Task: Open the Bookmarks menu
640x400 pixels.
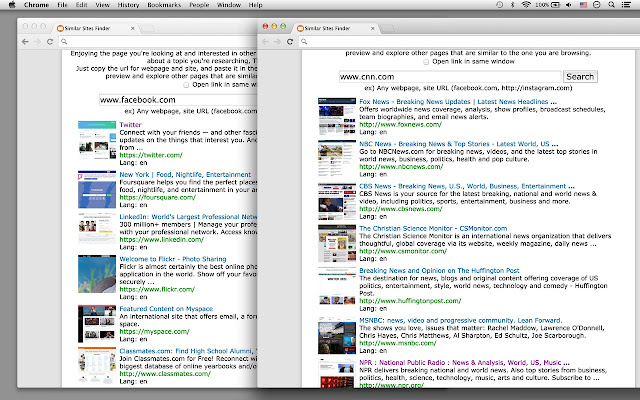Action: click(164, 5)
